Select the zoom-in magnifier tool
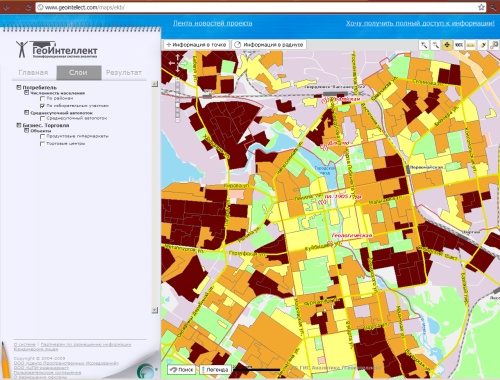 coord(424,45)
